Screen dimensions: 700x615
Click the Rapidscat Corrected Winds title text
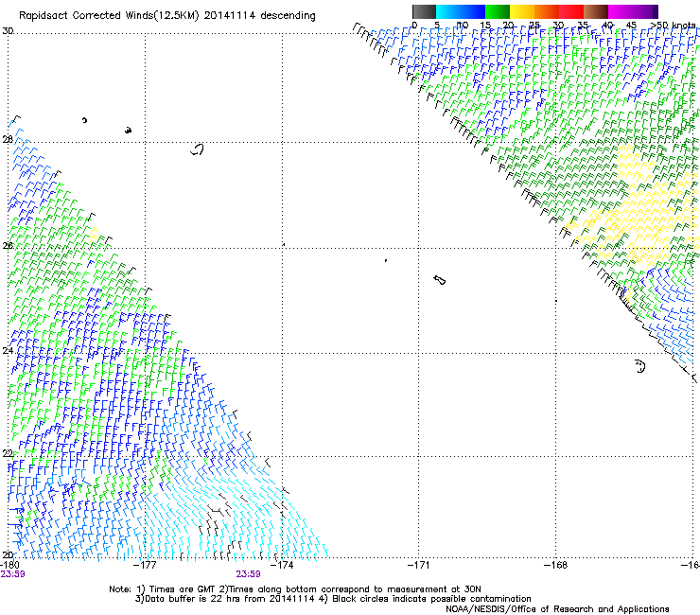109,16
